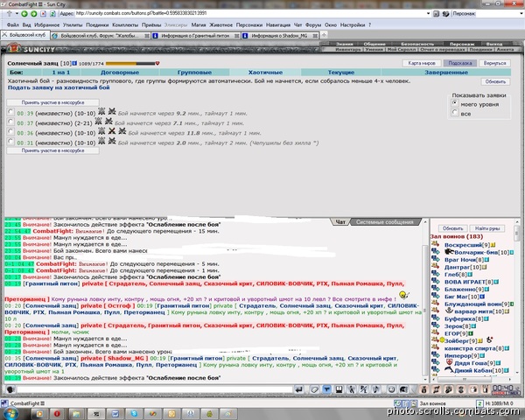Image resolution: width=525 pixels, height=420 pixels.
Task: Click the running figure icon in chat toolbar
Action: (x=351, y=389)
